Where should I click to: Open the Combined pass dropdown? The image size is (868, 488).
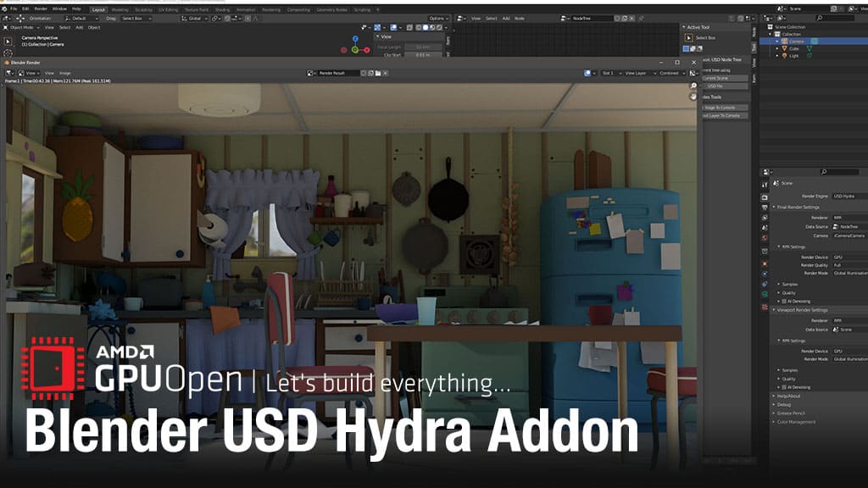(672, 73)
